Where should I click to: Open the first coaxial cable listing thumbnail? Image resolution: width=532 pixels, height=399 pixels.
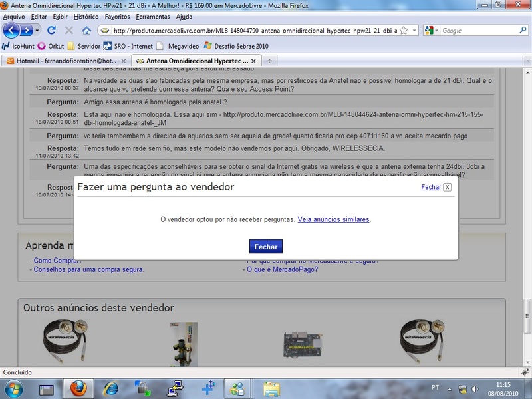tap(65, 341)
